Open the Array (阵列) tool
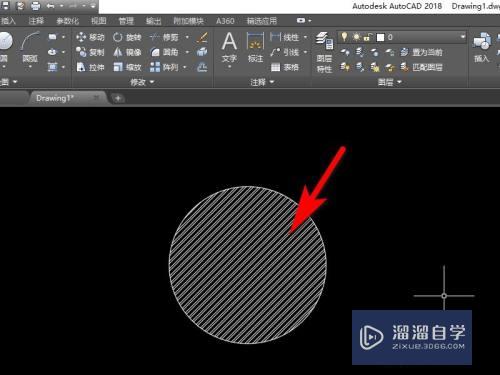The width and height of the screenshot is (500, 375). pyautogui.click(x=164, y=67)
